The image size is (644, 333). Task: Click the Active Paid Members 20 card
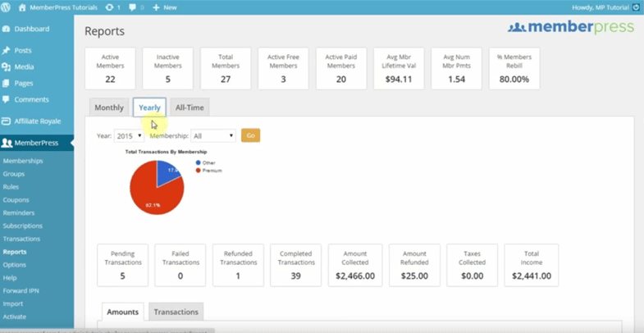(x=341, y=69)
